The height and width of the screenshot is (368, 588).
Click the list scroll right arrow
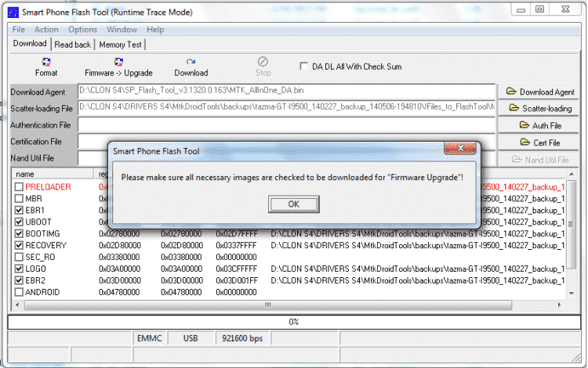[x=559, y=305]
